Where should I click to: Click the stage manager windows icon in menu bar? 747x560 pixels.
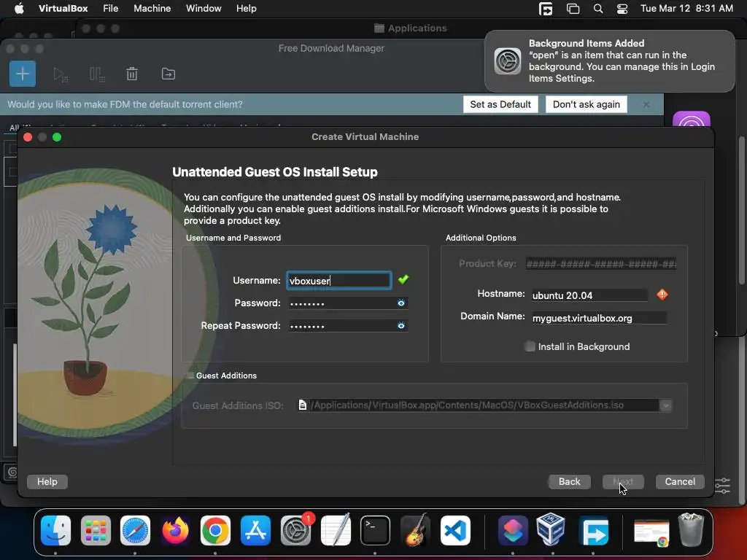pyautogui.click(x=573, y=9)
